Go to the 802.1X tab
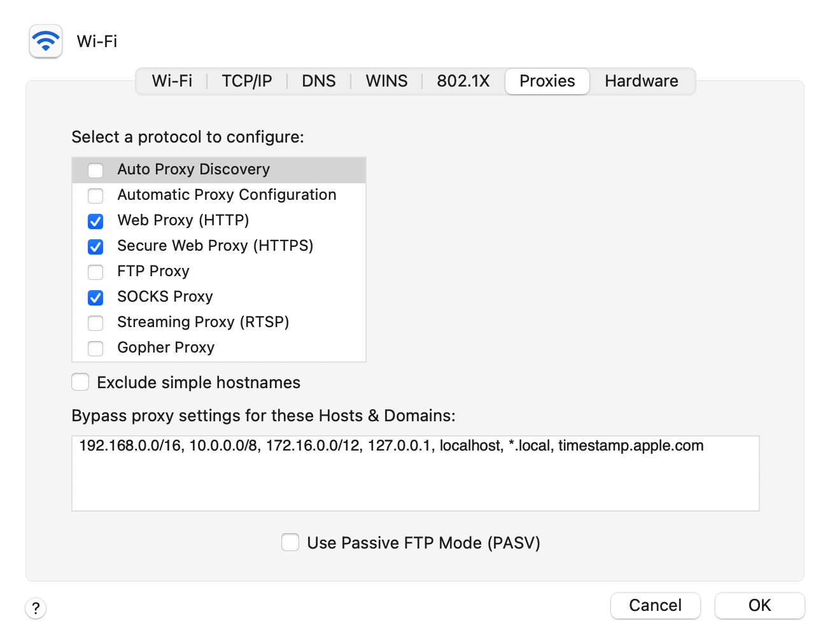The width and height of the screenshot is (830, 644). point(463,81)
